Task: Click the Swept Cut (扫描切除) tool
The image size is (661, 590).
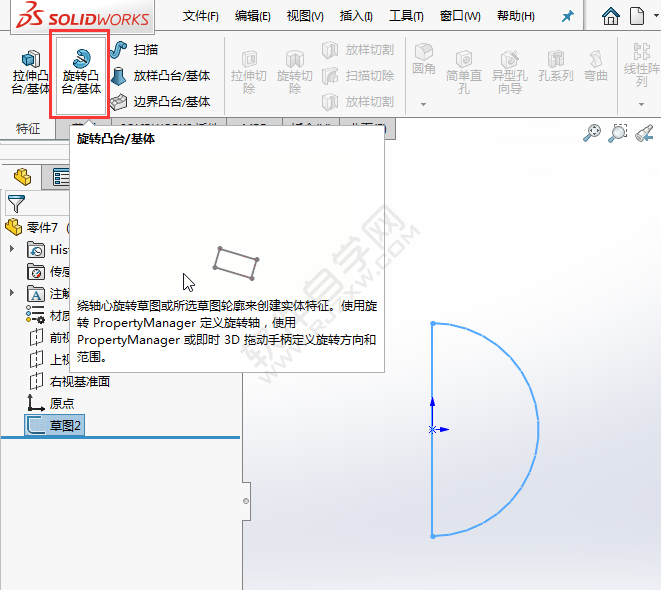Action: coord(358,76)
